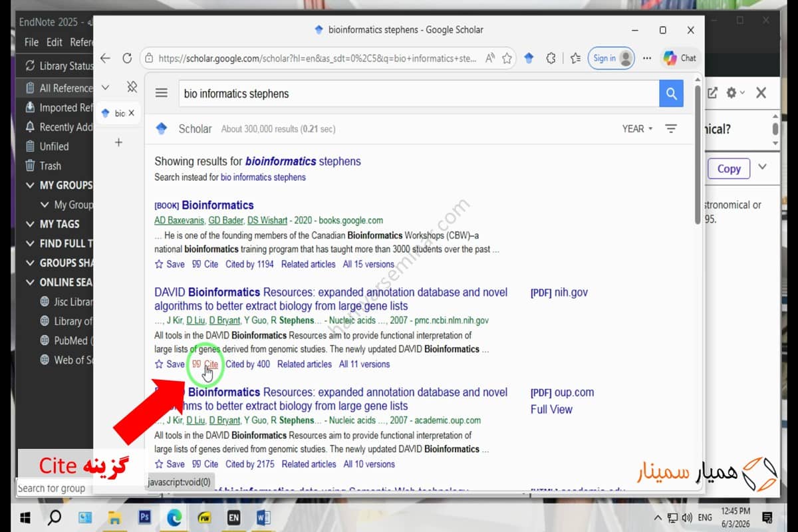Screen dimensions: 798x532
Task: Open Windows Start menu
Action: point(24,517)
